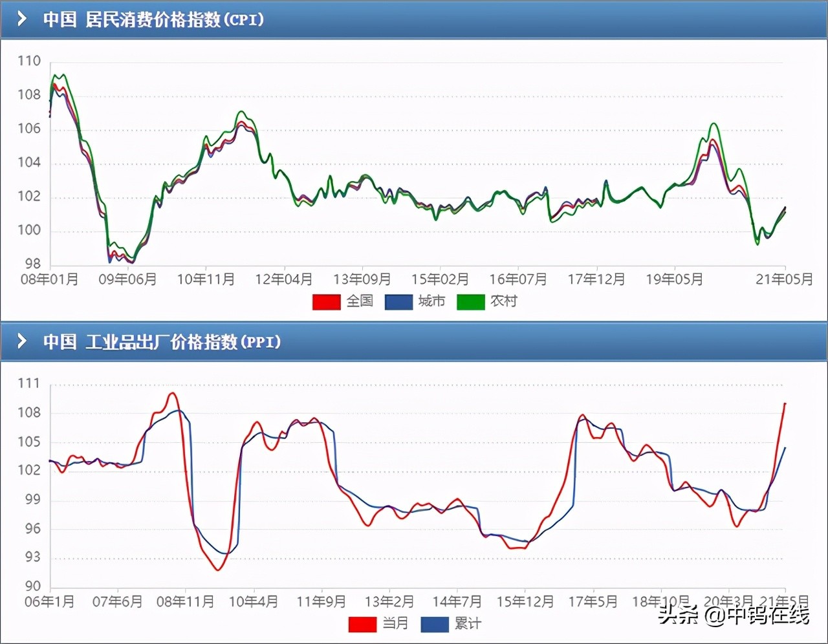Toggle the green 农村 legend swatch
Image resolution: width=828 pixels, height=644 pixels.
470,302
